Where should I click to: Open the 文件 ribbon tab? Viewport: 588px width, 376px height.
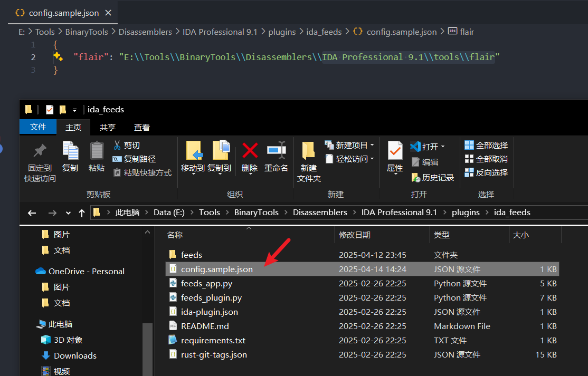click(38, 127)
